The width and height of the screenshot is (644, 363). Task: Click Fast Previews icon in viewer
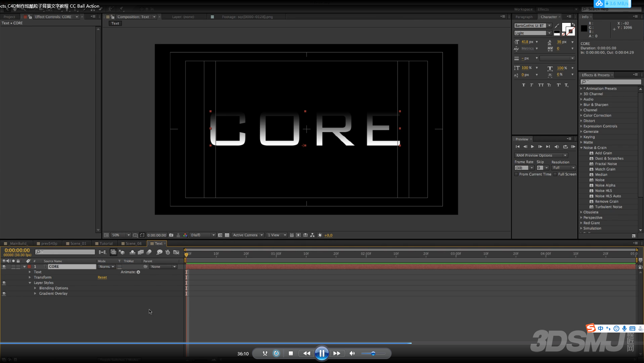[298, 235]
